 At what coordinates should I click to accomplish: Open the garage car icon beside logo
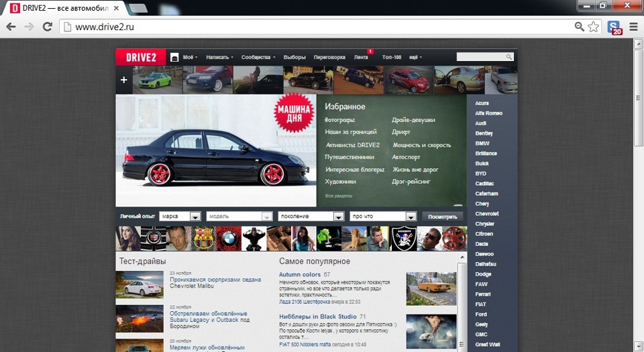pyautogui.click(x=174, y=58)
